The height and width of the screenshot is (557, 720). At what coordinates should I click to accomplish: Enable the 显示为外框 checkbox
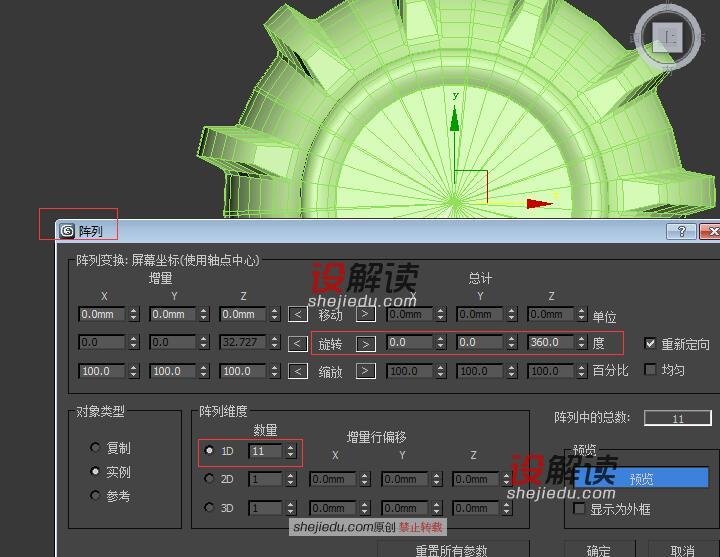pos(579,509)
